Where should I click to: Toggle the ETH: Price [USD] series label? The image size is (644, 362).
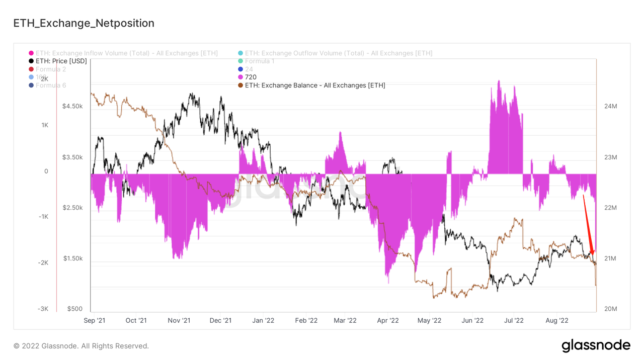point(61,61)
